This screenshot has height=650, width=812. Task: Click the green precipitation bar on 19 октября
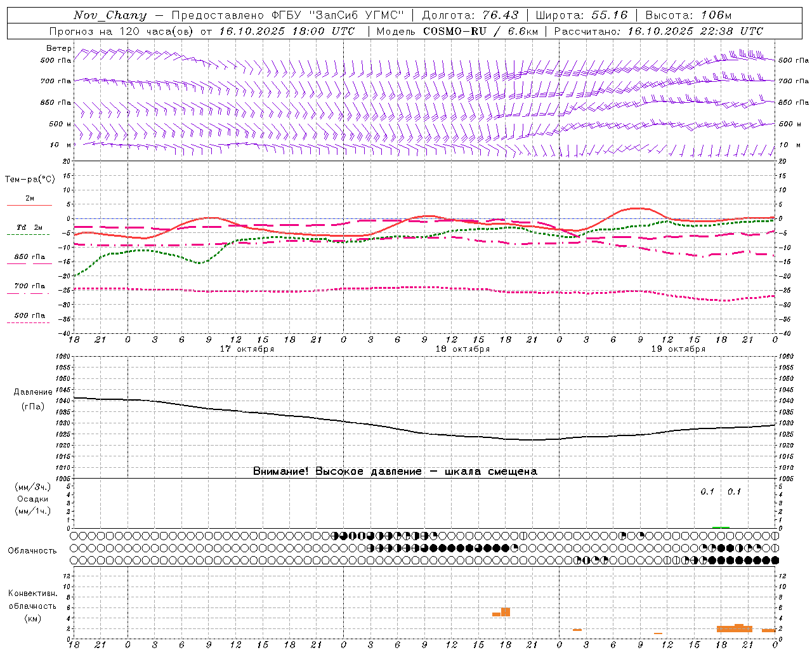click(x=721, y=527)
